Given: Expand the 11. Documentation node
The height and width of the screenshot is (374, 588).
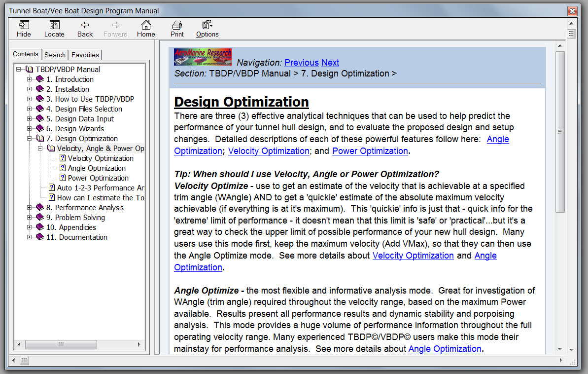Looking at the screenshot, I should 29,237.
